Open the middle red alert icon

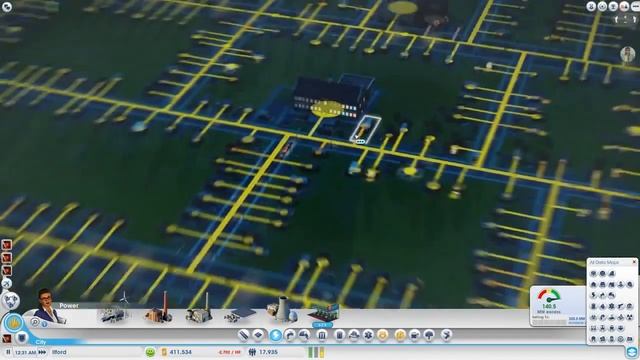(7, 258)
